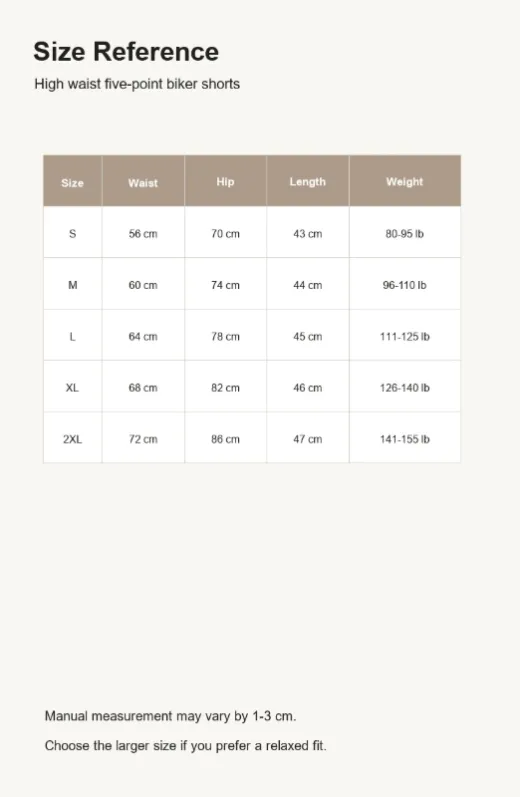Select the M size row label
The height and width of the screenshot is (797, 520).
coord(73,285)
